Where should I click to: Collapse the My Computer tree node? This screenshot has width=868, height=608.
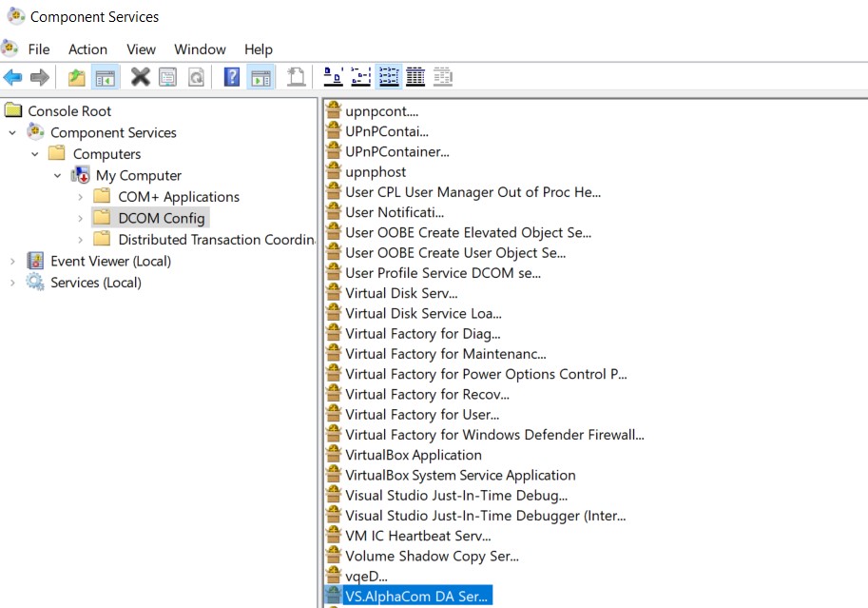pyautogui.click(x=58, y=175)
